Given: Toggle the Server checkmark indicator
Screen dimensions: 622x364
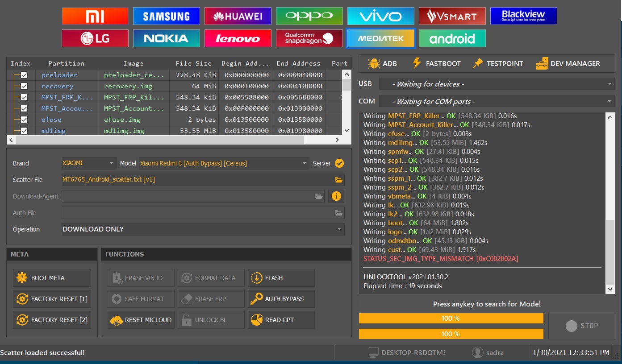Looking at the screenshot, I should click(339, 163).
